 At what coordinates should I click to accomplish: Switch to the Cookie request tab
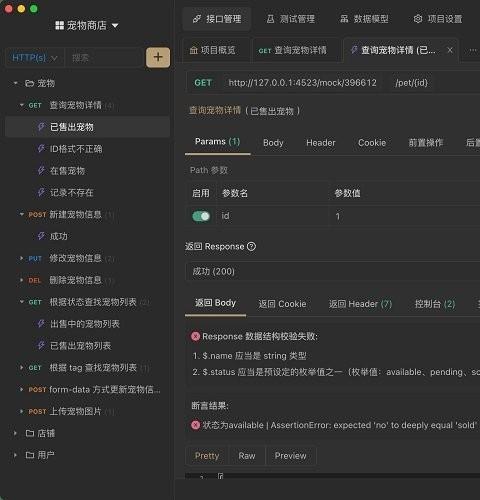372,143
